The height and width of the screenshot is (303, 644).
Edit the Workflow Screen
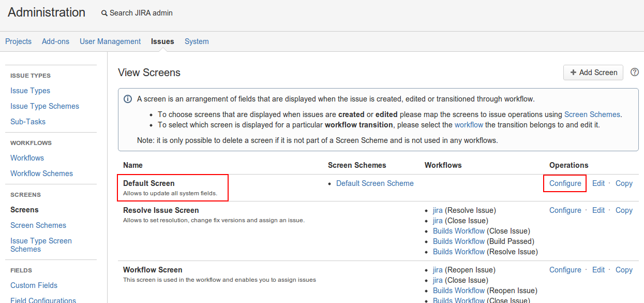tap(598, 270)
